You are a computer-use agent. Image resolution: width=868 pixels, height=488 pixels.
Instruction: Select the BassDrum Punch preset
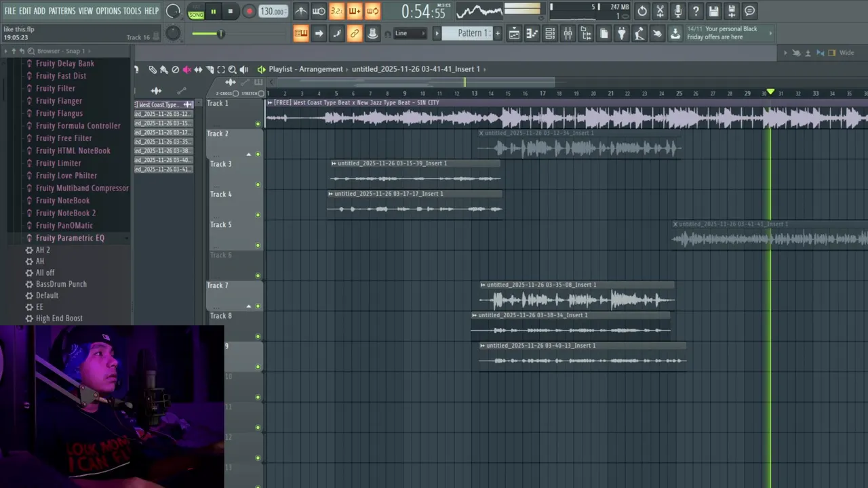(x=61, y=284)
